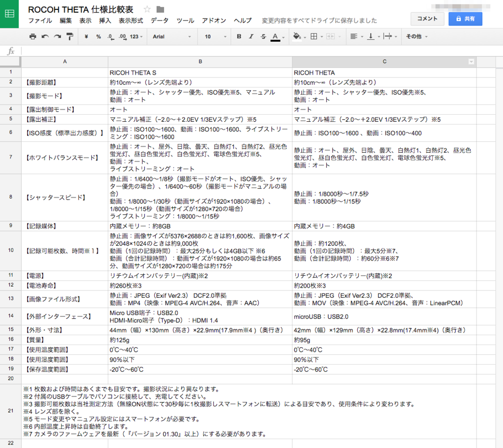The width and height of the screenshot is (503, 448).
Task: Increase decimal places
Action: (122, 36)
